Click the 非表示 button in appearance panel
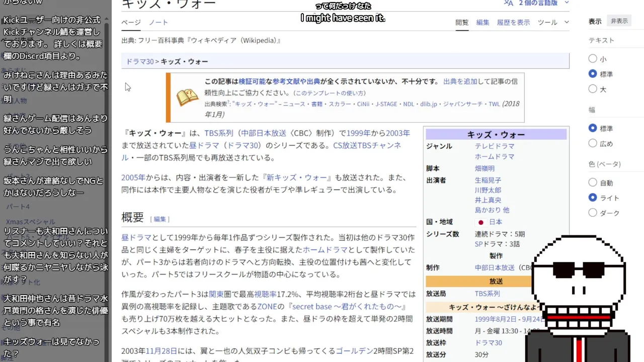The image size is (644, 362). click(619, 21)
